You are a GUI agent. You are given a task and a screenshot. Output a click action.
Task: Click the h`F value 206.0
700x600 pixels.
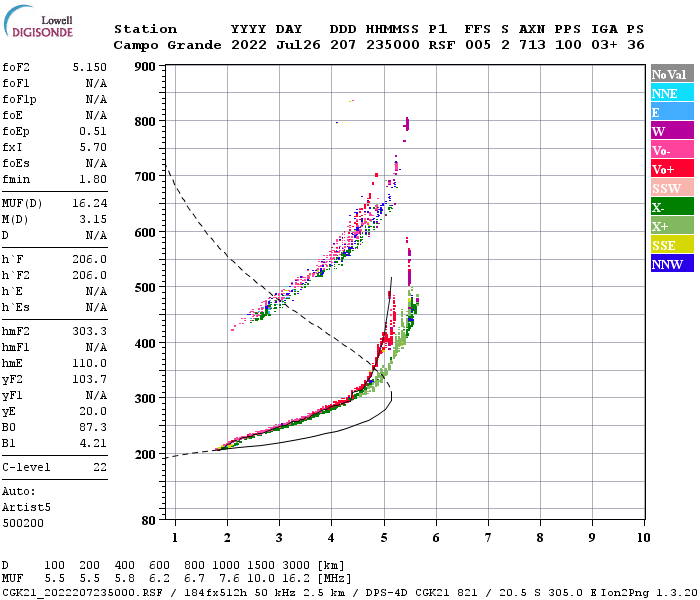[90, 259]
